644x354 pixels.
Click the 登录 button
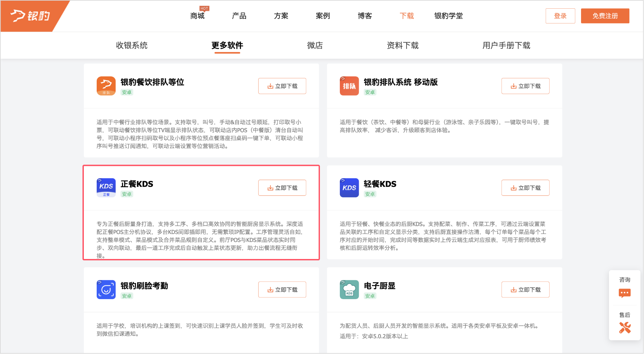[560, 16]
